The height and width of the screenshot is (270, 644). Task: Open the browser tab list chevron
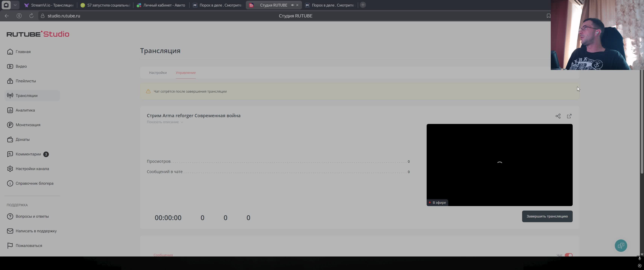[15, 5]
